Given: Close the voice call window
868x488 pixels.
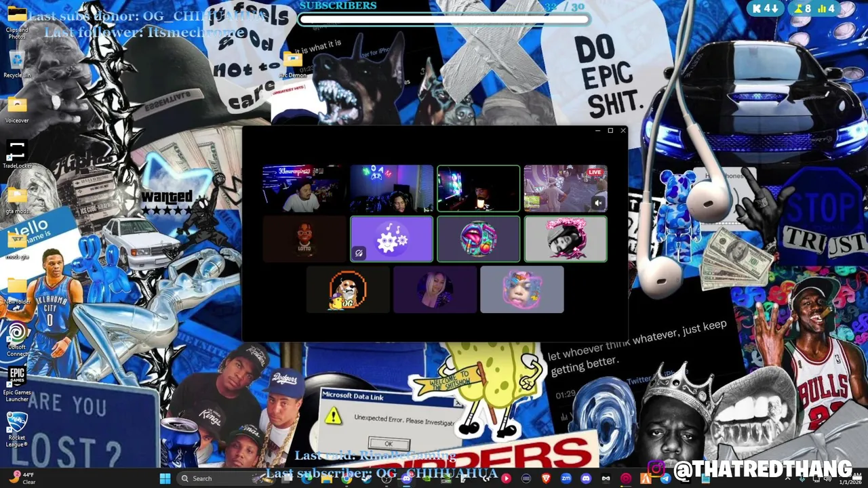Looking at the screenshot, I should point(623,131).
